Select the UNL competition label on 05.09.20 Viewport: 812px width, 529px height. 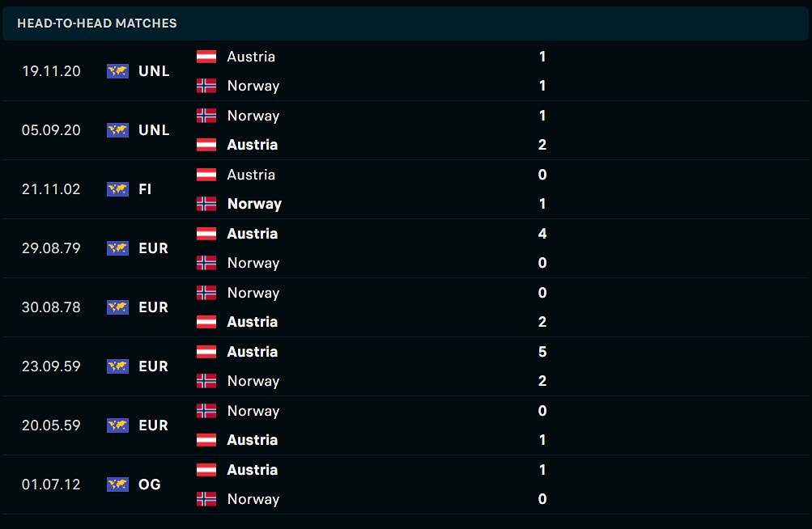click(x=154, y=130)
